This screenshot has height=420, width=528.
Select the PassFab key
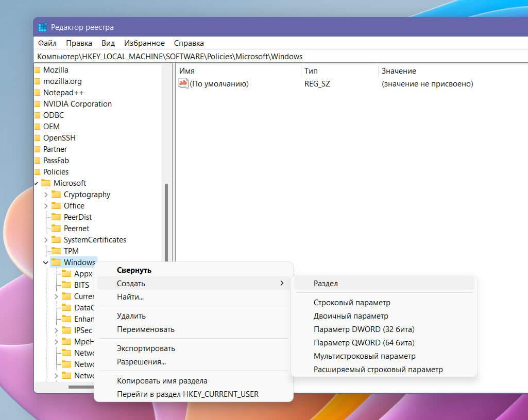56,161
